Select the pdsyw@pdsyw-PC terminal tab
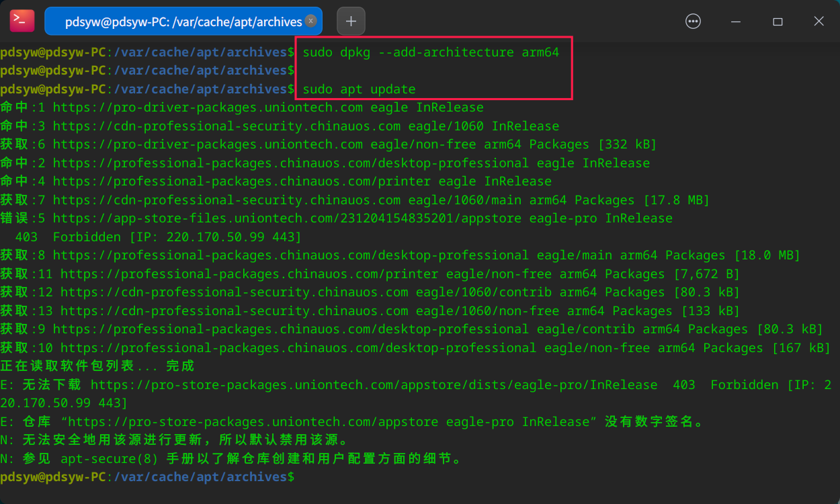The height and width of the screenshot is (504, 840). coord(183,22)
